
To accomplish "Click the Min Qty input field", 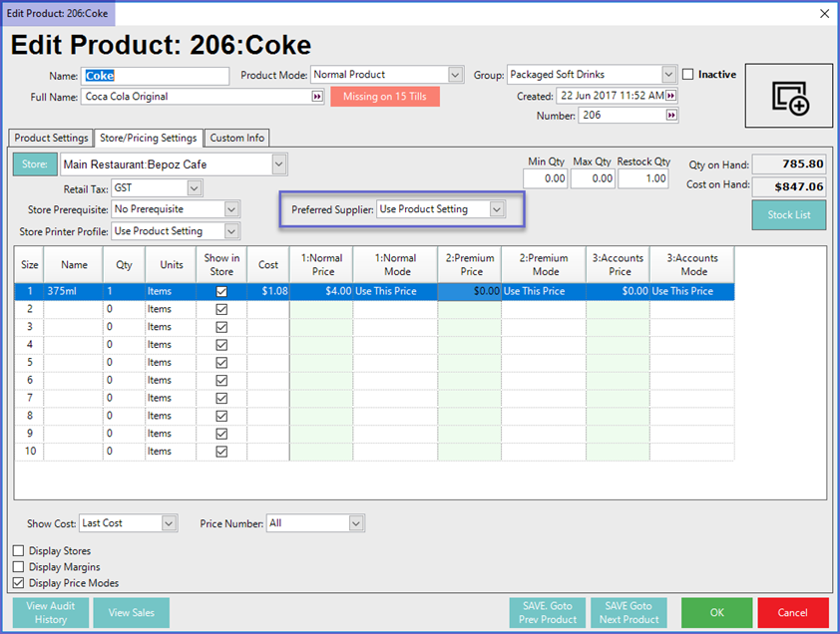I will pos(545,178).
